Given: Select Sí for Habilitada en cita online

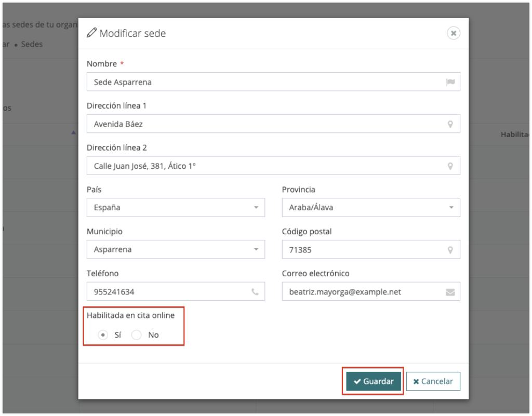Looking at the screenshot, I should [103, 335].
